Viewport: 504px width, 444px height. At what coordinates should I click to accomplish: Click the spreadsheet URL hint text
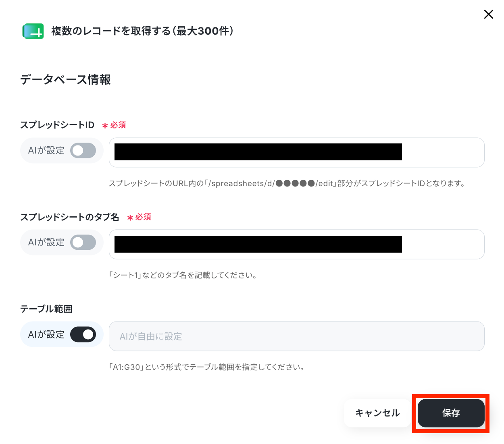click(x=287, y=183)
